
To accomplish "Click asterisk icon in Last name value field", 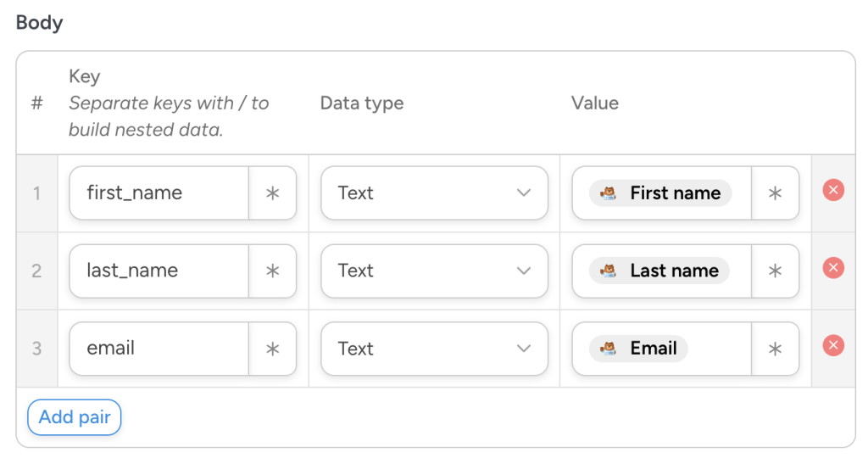I will (x=775, y=271).
